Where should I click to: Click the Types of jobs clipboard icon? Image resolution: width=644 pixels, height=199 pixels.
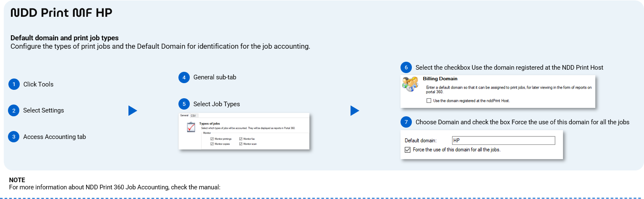(x=191, y=127)
